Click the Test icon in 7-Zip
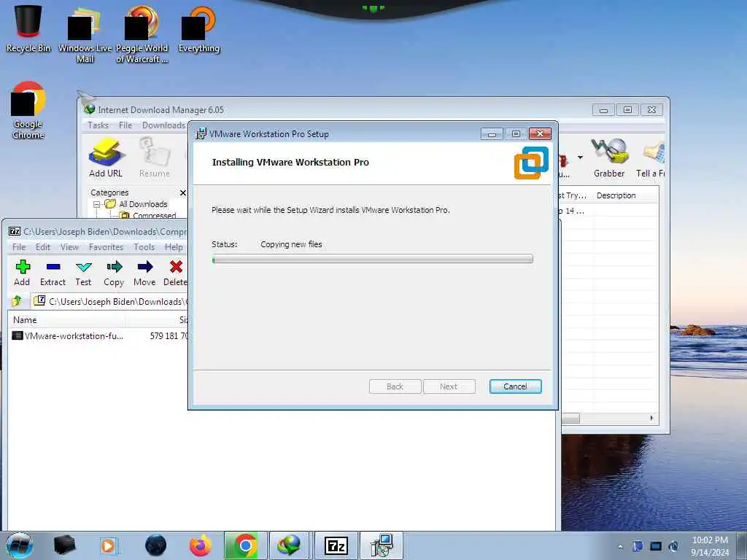Viewport: 747px width, 560px height. [x=83, y=273]
